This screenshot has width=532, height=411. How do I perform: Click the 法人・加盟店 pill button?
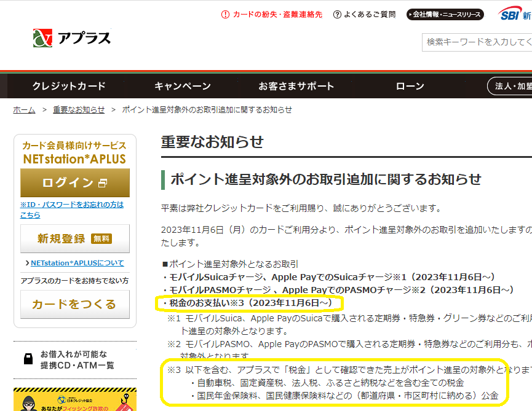click(x=510, y=86)
